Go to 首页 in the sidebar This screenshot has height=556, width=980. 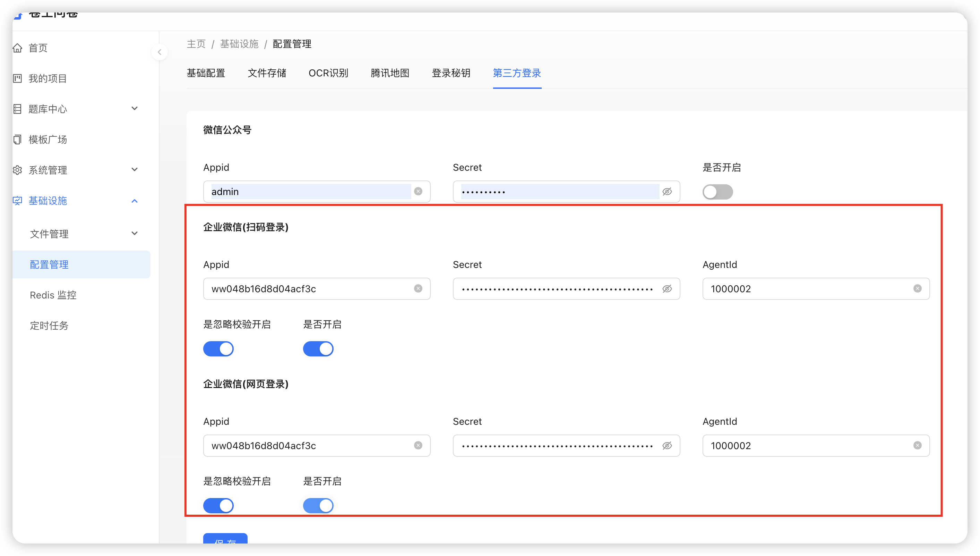(38, 48)
